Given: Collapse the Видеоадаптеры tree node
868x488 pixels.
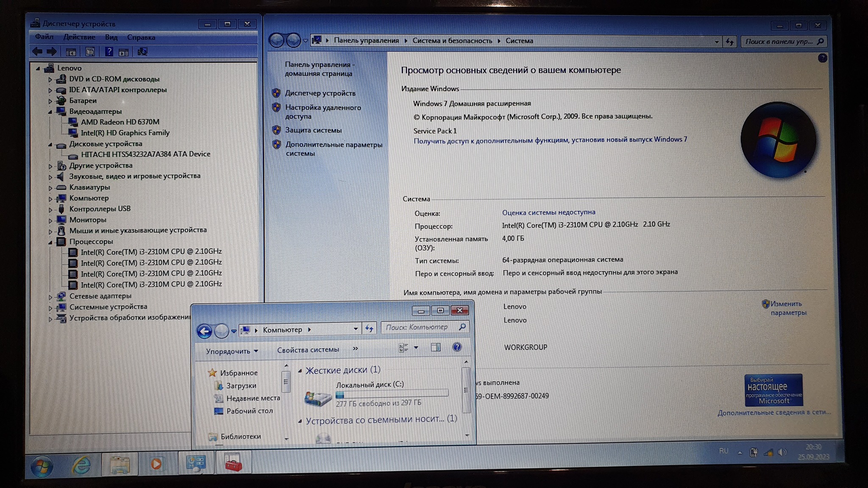Looking at the screenshot, I should 50,112.
